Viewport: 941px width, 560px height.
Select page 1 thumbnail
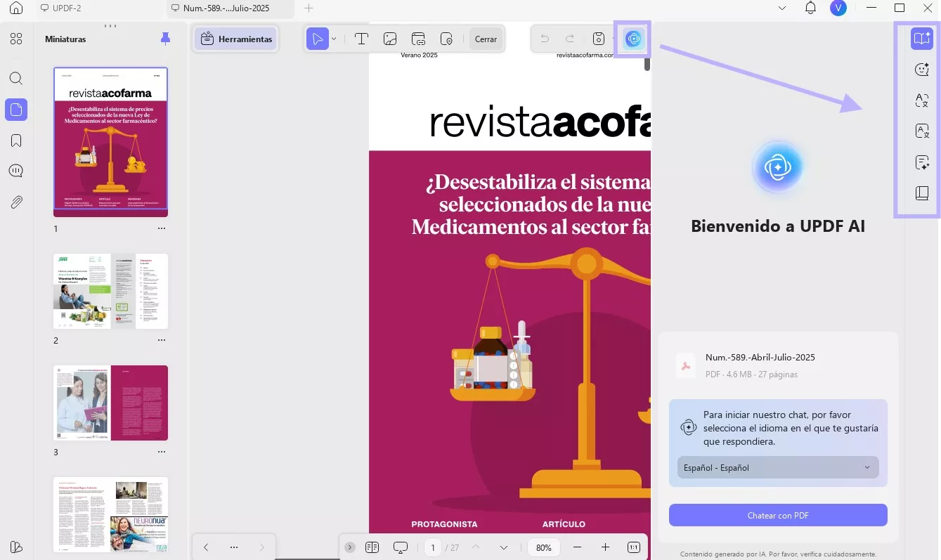click(111, 142)
